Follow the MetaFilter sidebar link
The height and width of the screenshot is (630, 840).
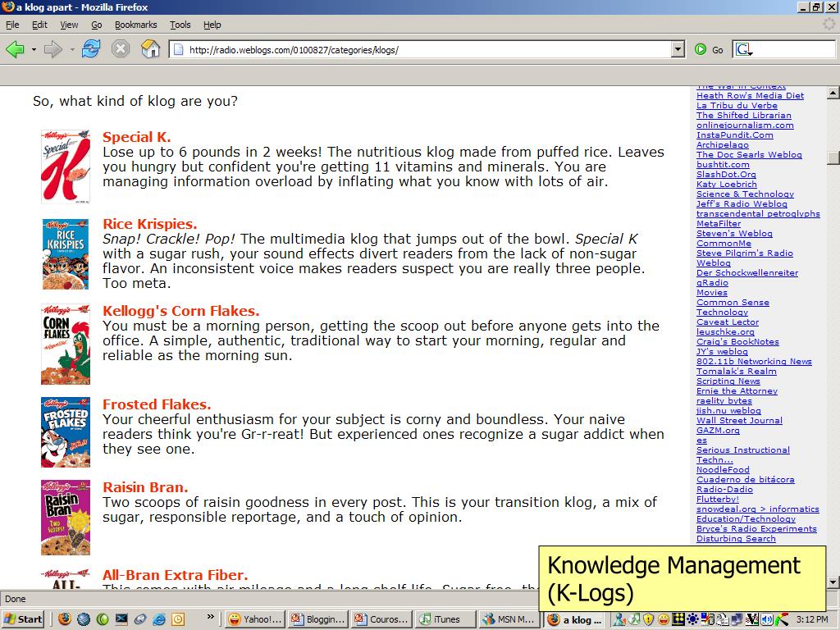[x=719, y=224]
